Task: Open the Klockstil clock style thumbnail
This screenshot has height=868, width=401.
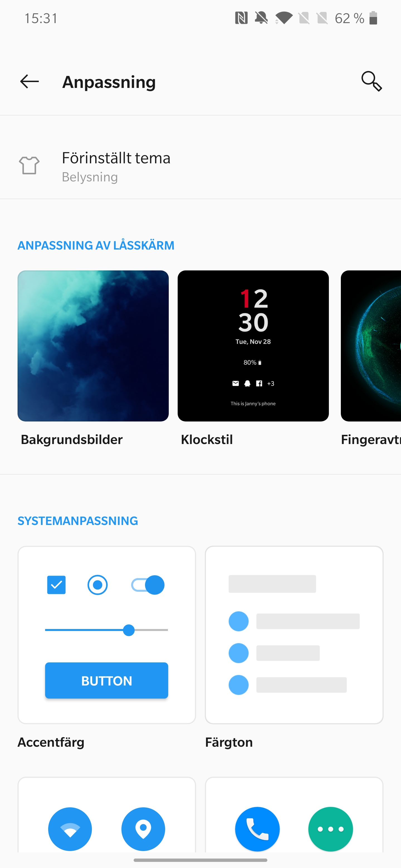Action: [253, 346]
